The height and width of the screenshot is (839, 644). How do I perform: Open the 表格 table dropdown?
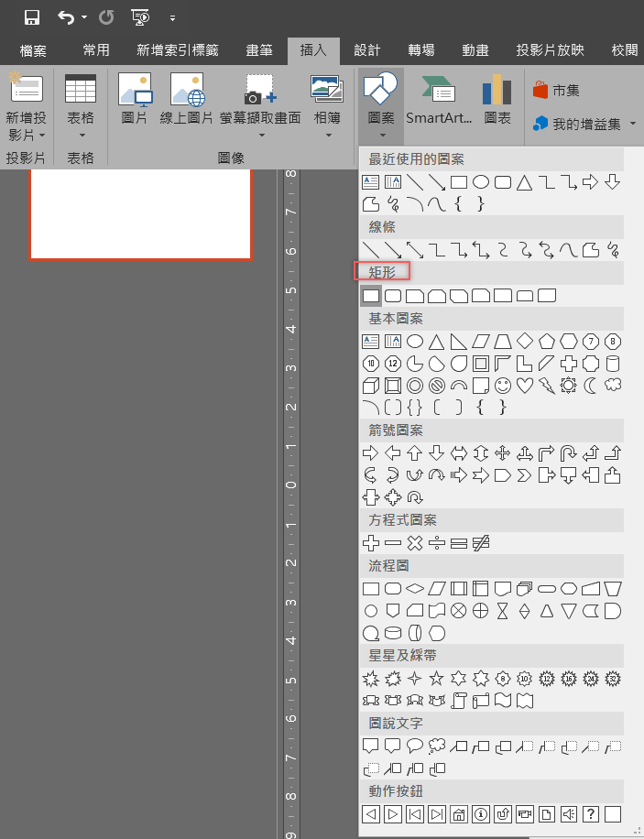[x=81, y=106]
